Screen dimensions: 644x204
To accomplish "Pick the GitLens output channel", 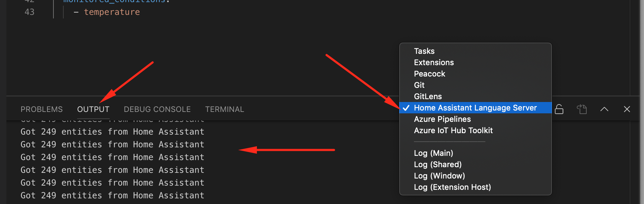I will click(x=427, y=96).
